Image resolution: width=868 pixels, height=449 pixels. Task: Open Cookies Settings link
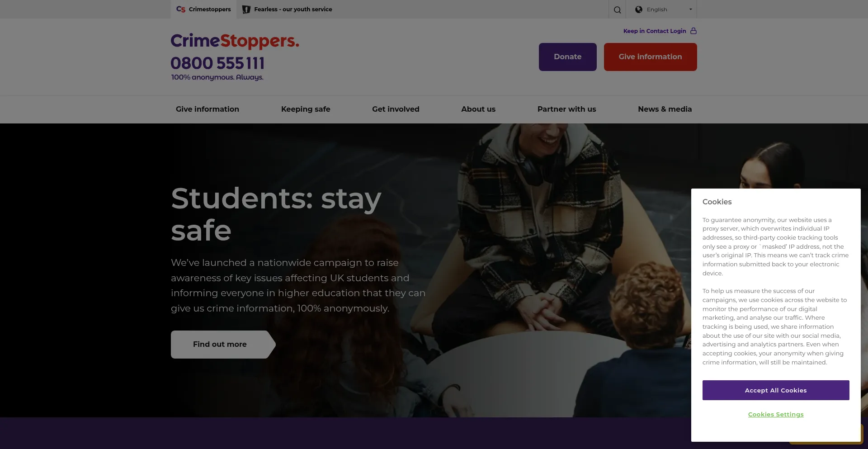tap(776, 414)
